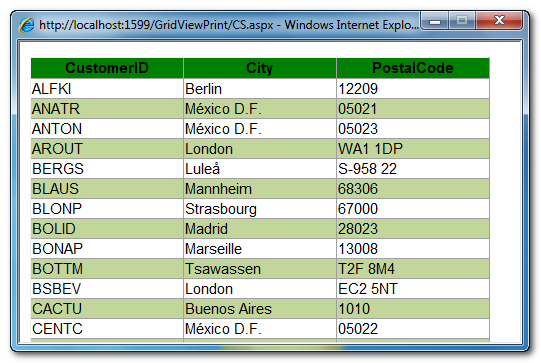
Task: Close the GridViewPrint window
Action: pyautogui.click(x=499, y=21)
